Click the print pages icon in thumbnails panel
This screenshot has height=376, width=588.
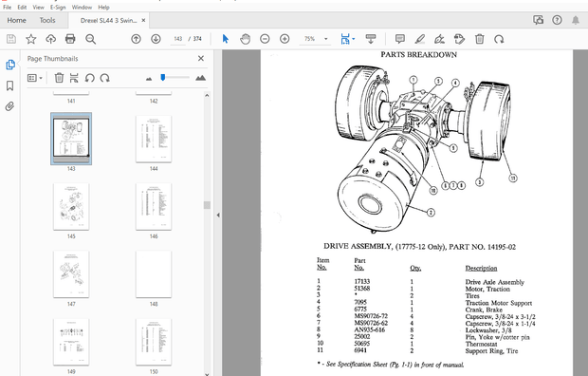pos(74,78)
